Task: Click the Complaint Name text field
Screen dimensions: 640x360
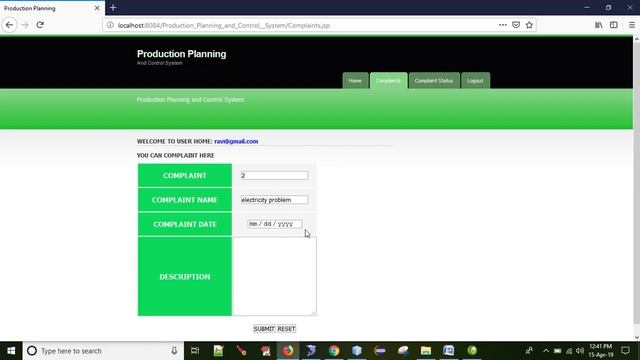Action: [274, 200]
